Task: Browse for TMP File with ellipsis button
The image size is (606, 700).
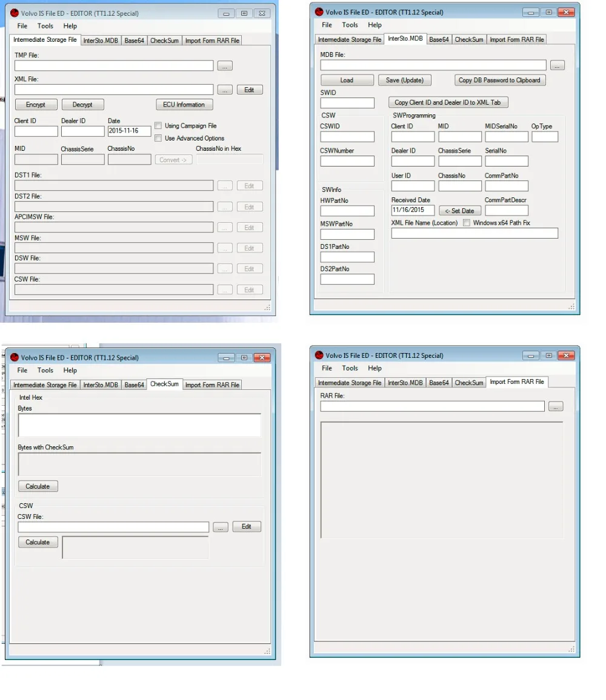Action: point(225,66)
